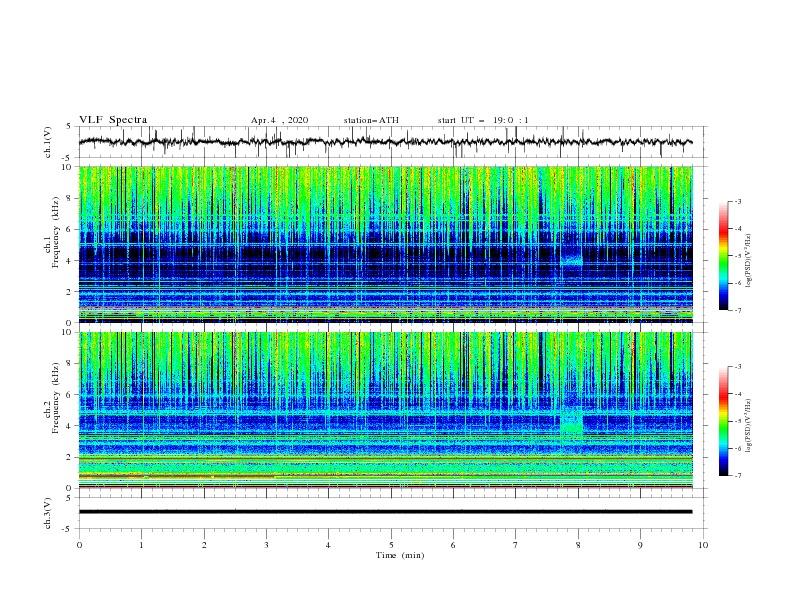The image size is (792, 612).
Task: Click the ch.1 frequency axis "8" kHz tick
Action: click(70, 198)
